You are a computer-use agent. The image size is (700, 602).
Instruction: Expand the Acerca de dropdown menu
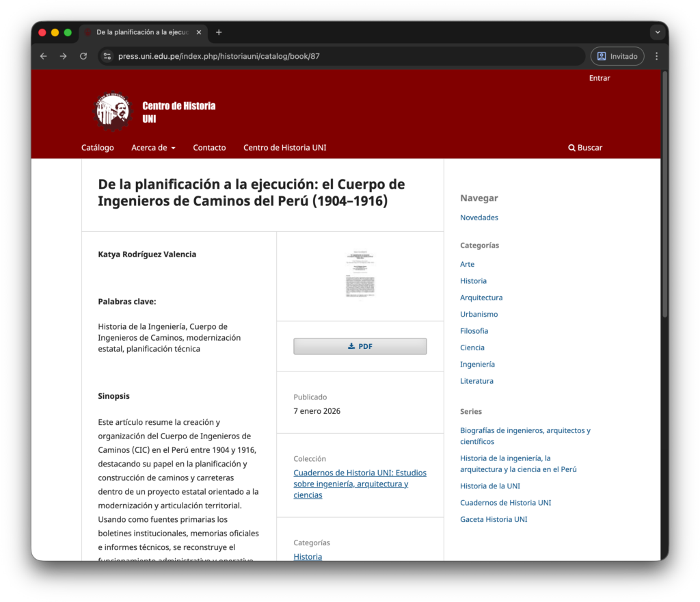point(153,148)
